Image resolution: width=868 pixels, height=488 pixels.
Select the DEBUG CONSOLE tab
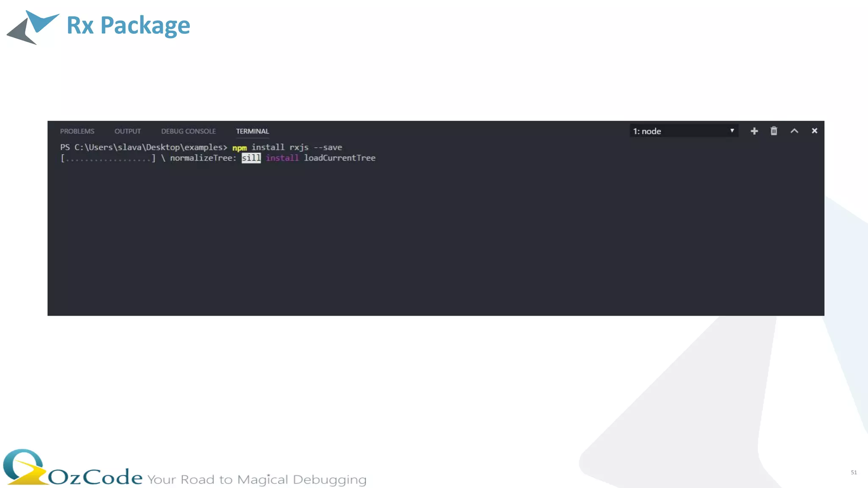pyautogui.click(x=188, y=131)
